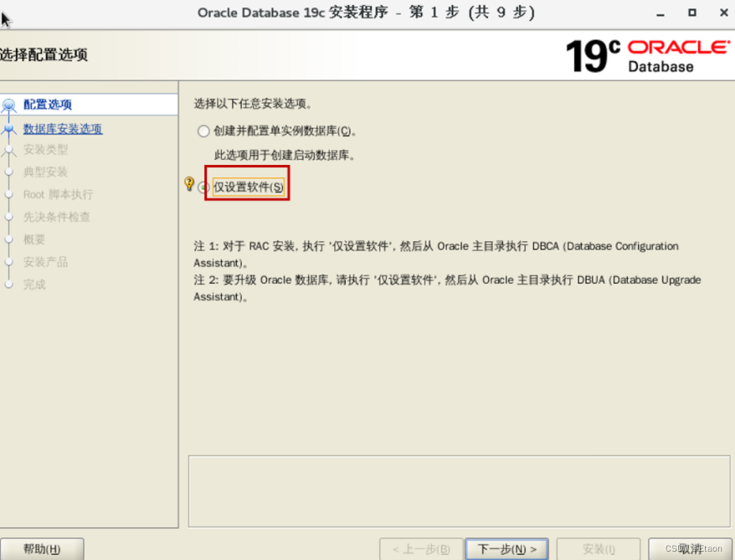This screenshot has height=560, width=735.
Task: Click the 注 2 upgrade note text
Action: (447, 288)
